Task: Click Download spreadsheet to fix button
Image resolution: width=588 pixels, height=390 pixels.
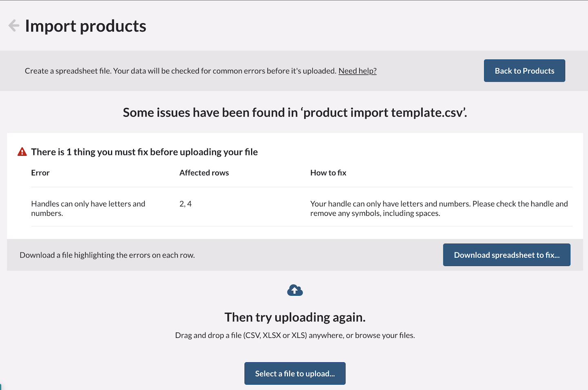Action: click(x=506, y=255)
